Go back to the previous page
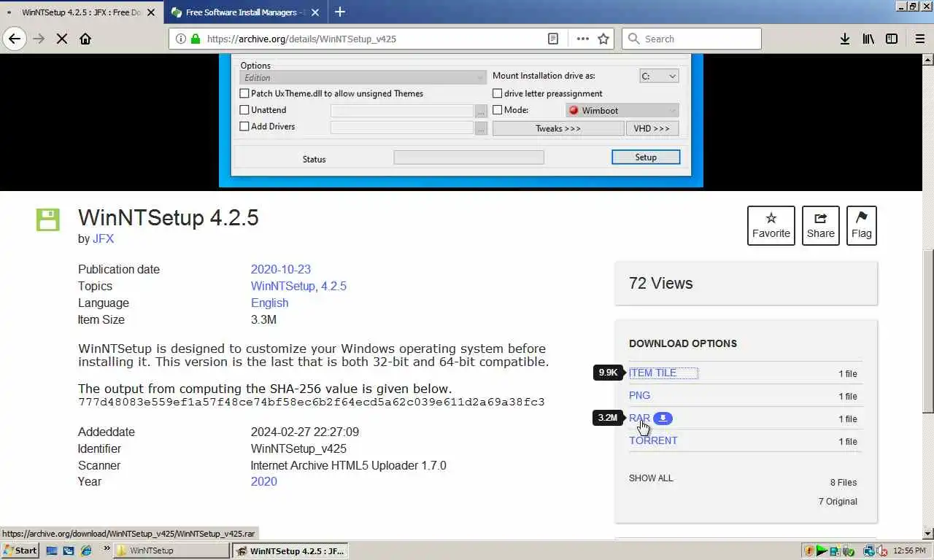 (x=15, y=39)
